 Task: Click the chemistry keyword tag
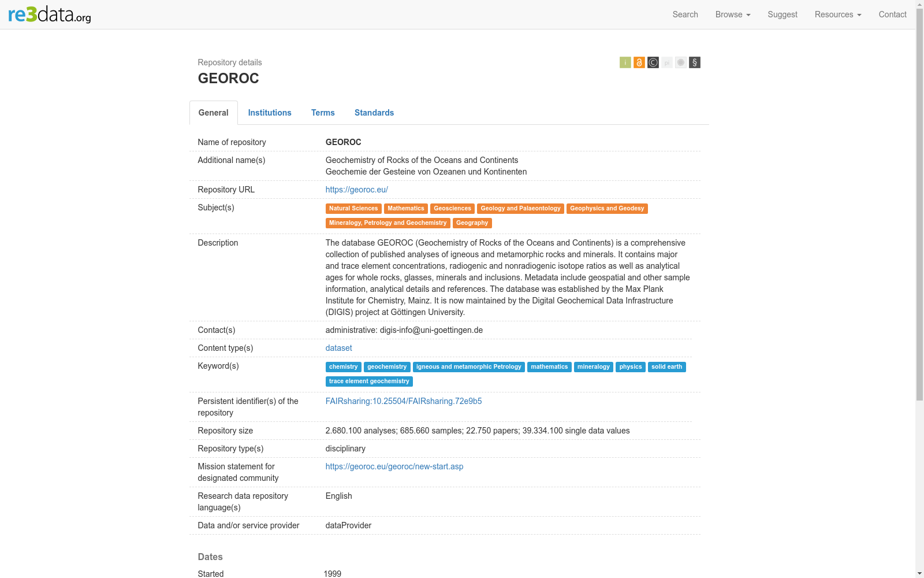coord(344,367)
